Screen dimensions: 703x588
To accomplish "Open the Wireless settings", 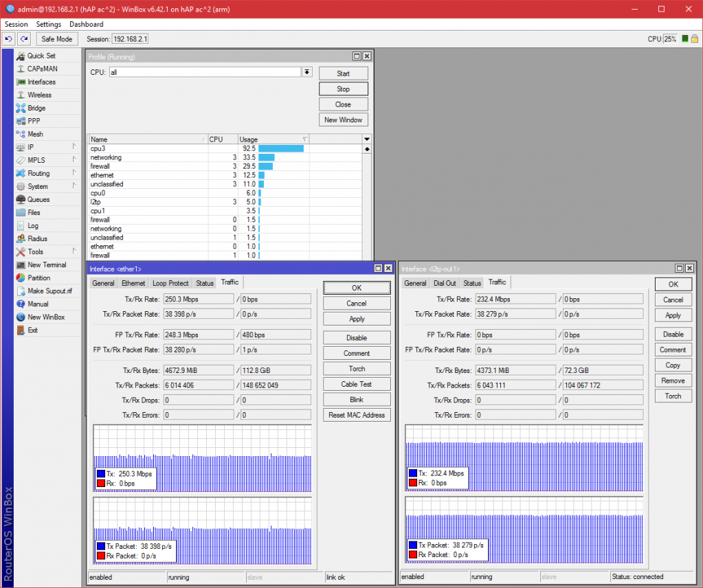I will coord(38,95).
